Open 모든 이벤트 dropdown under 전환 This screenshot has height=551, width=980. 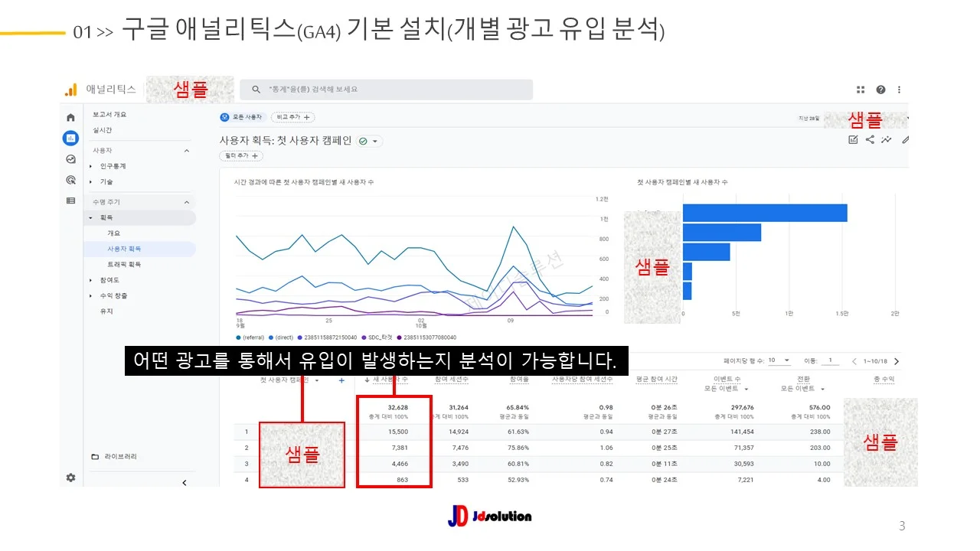pos(804,389)
